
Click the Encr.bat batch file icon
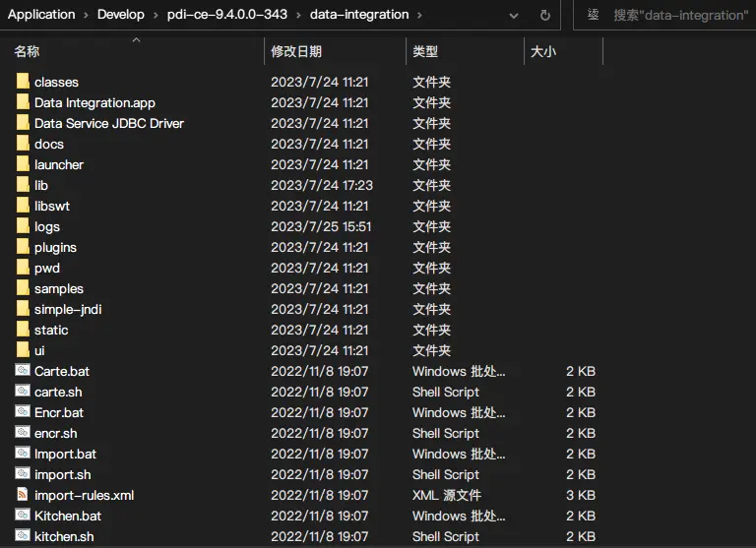pos(23,411)
